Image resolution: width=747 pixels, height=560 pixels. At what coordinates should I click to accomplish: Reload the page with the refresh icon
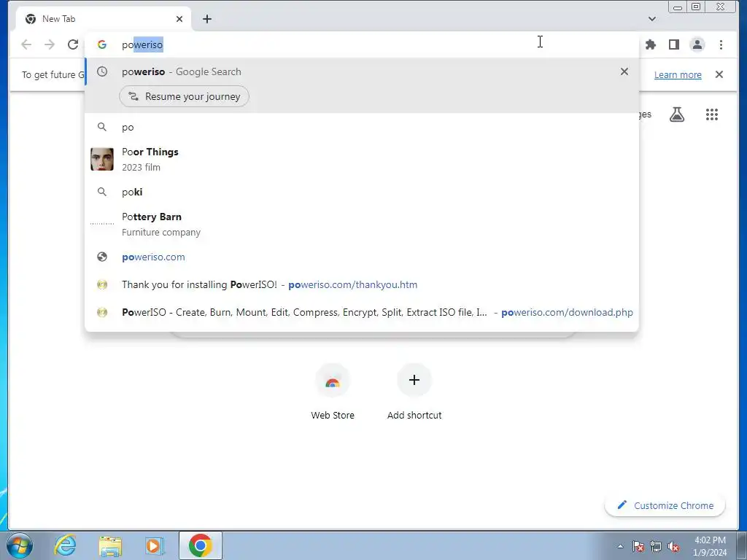pos(73,44)
